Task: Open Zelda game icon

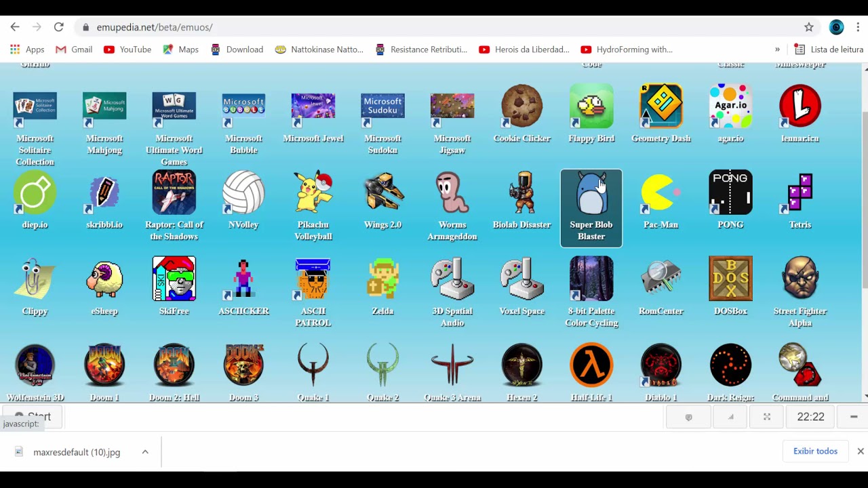Action: pyautogui.click(x=382, y=279)
